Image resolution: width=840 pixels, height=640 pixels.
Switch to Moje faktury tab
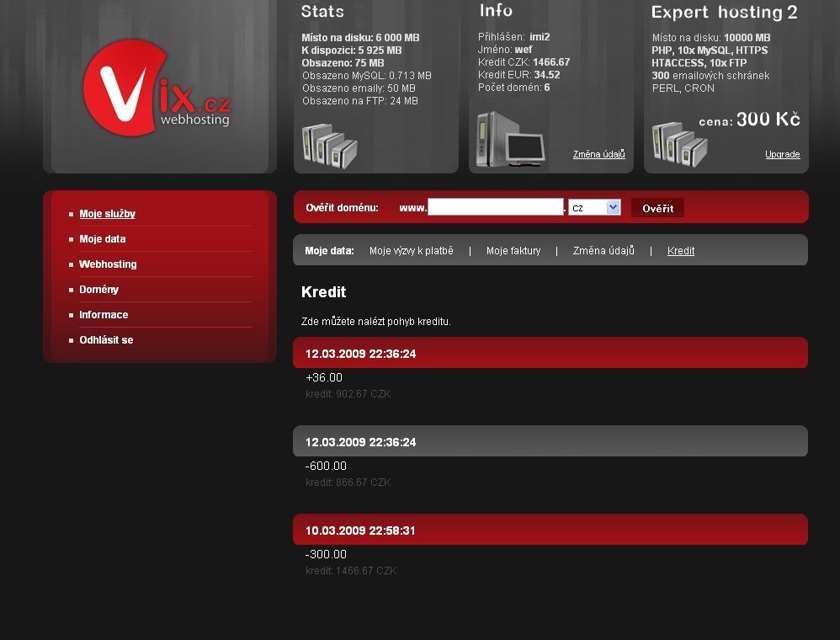tap(513, 251)
